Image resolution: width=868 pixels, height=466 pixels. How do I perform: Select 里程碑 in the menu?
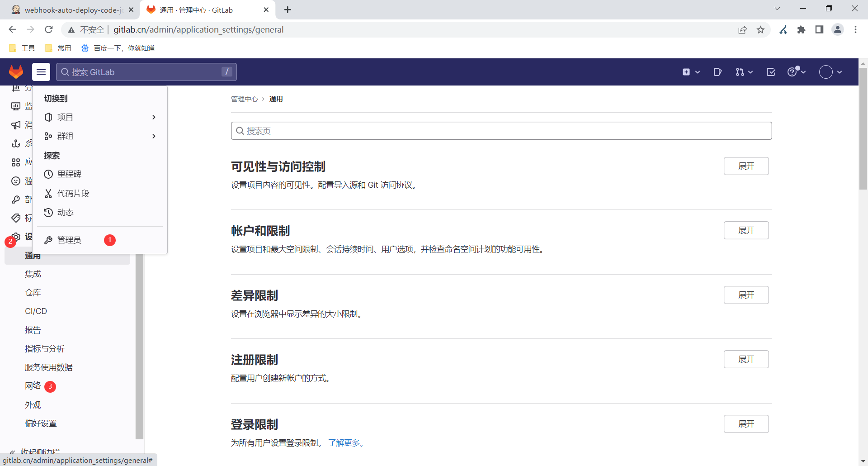click(100, 174)
